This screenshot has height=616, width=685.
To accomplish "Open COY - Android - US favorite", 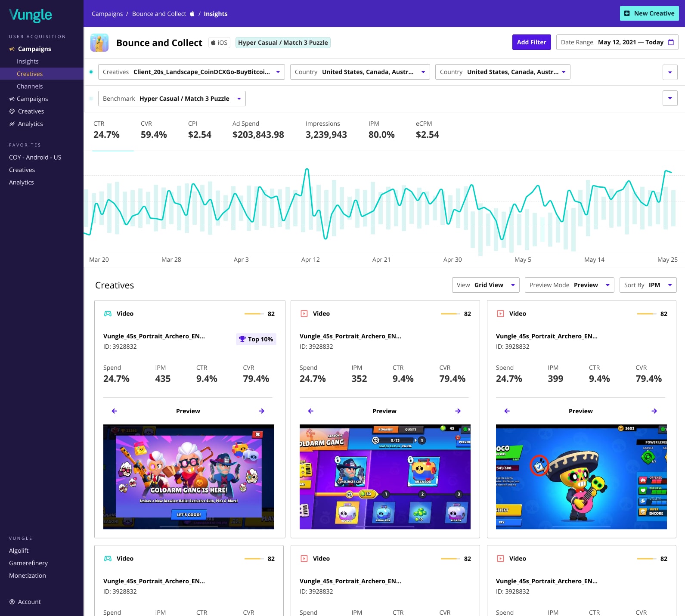I will (x=35, y=158).
